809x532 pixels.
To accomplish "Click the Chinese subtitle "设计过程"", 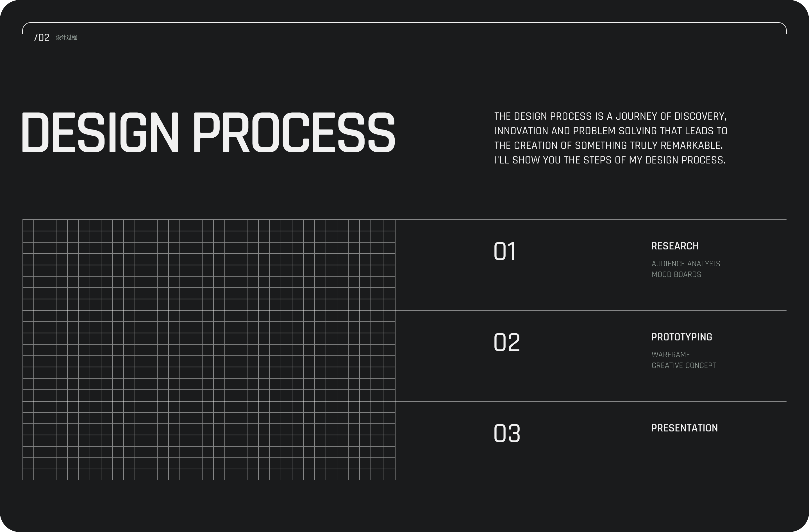I will click(x=66, y=37).
